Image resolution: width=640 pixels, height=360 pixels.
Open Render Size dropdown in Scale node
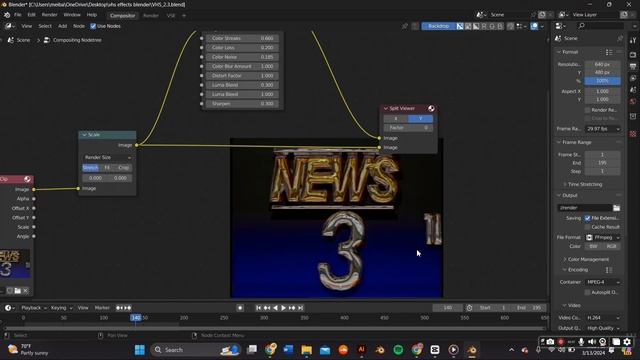pos(107,158)
